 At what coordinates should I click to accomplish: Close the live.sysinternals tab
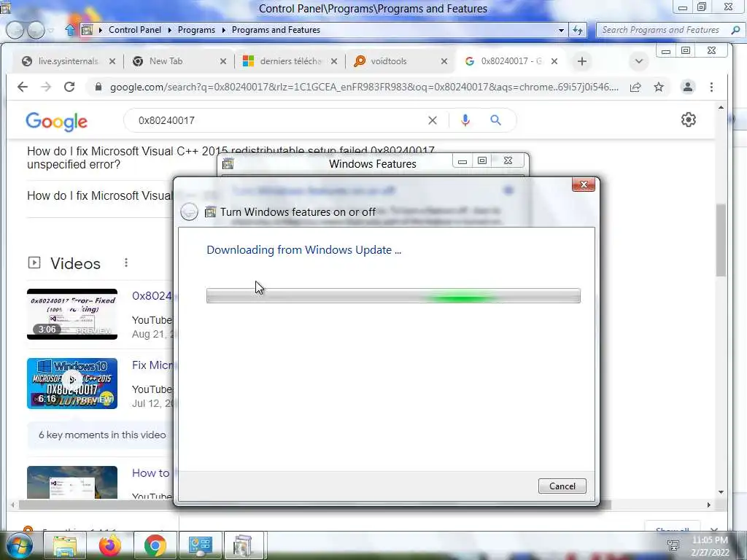(112, 61)
